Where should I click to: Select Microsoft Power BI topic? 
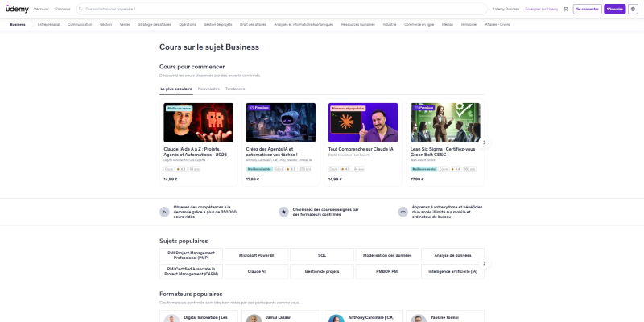tap(256, 255)
